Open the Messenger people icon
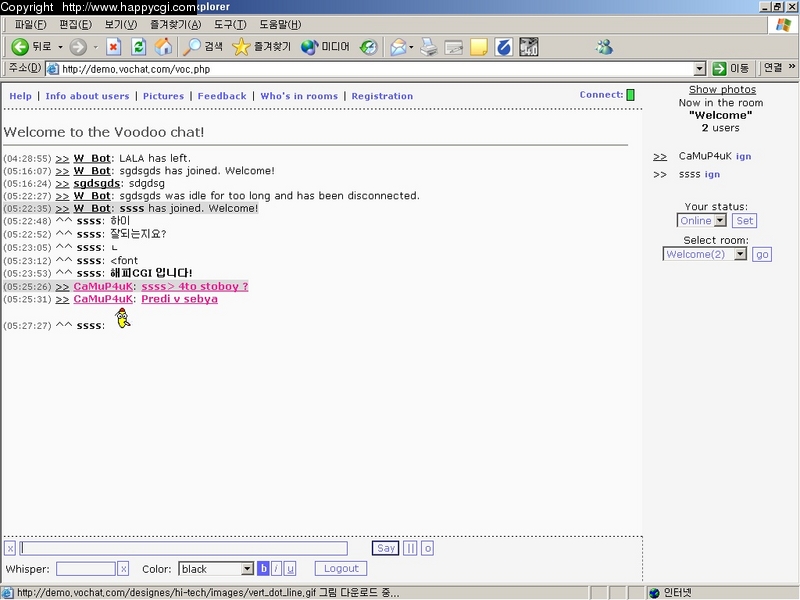 point(604,47)
